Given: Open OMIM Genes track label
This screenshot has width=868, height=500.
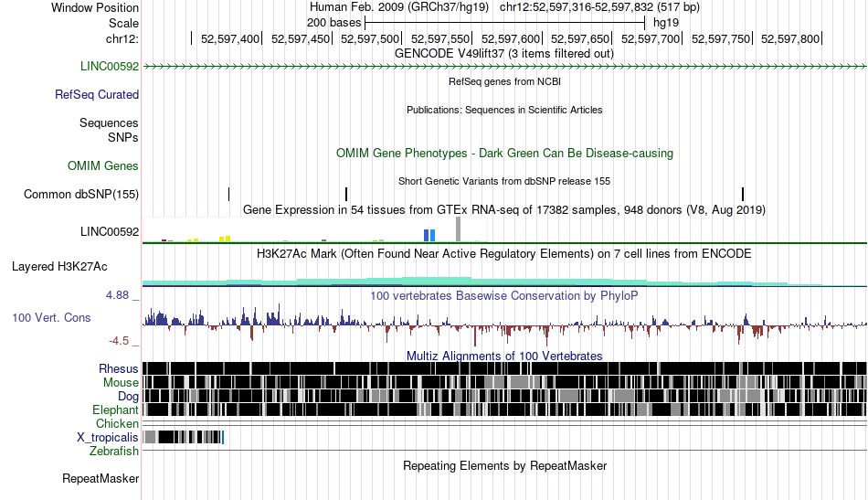Looking at the screenshot, I should point(103,166).
